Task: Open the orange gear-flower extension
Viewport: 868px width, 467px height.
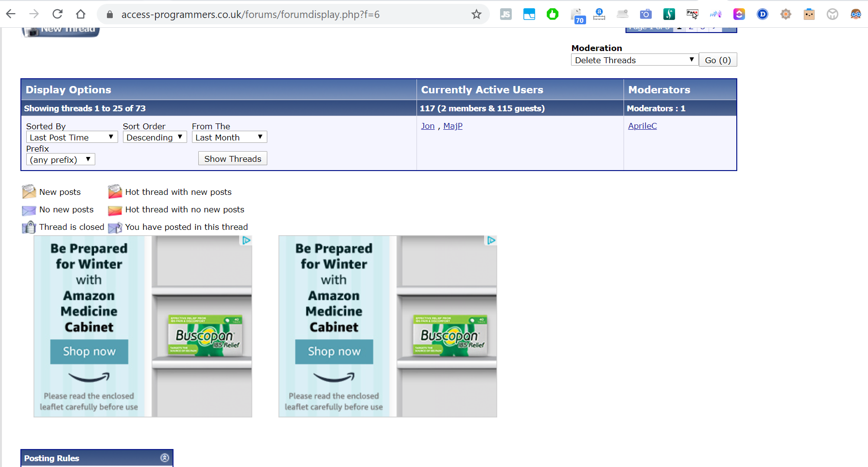Action: (786, 14)
